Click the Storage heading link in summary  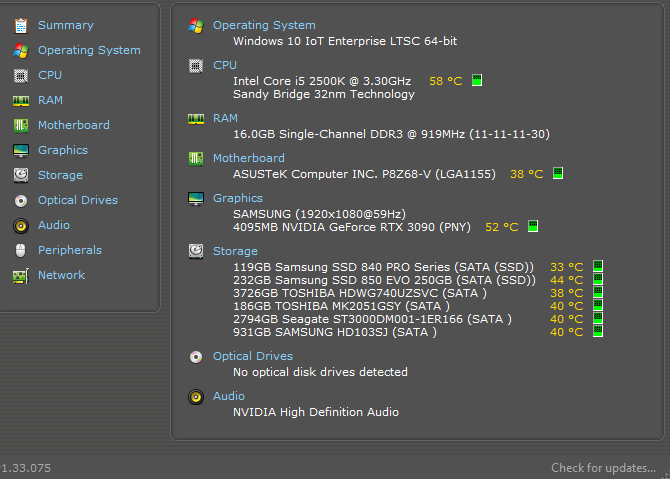235,251
